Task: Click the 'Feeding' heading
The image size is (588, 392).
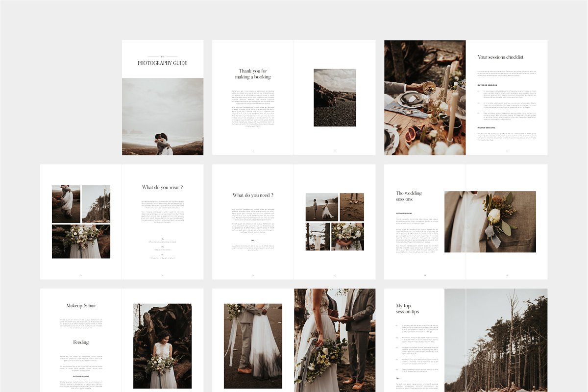Action: (81, 342)
